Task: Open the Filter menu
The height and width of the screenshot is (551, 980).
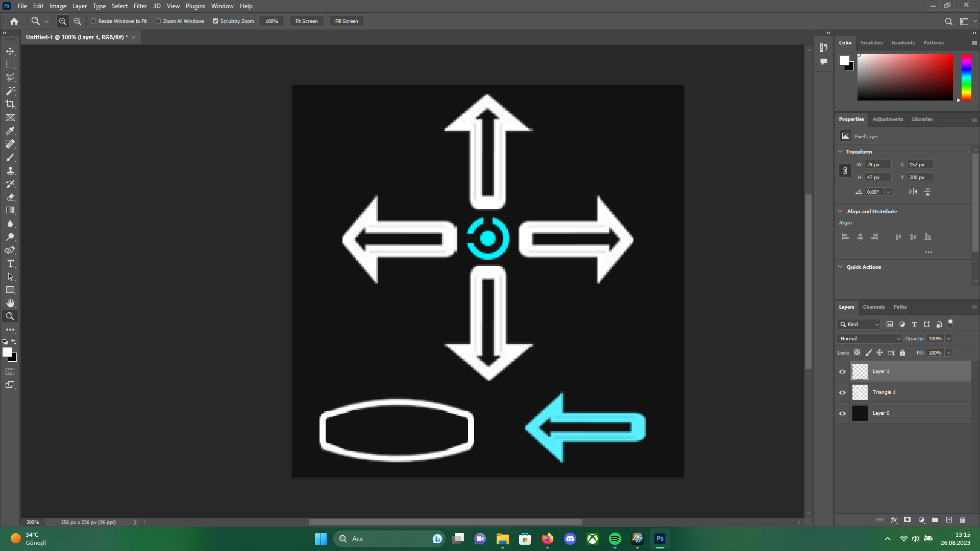Action: pyautogui.click(x=140, y=6)
